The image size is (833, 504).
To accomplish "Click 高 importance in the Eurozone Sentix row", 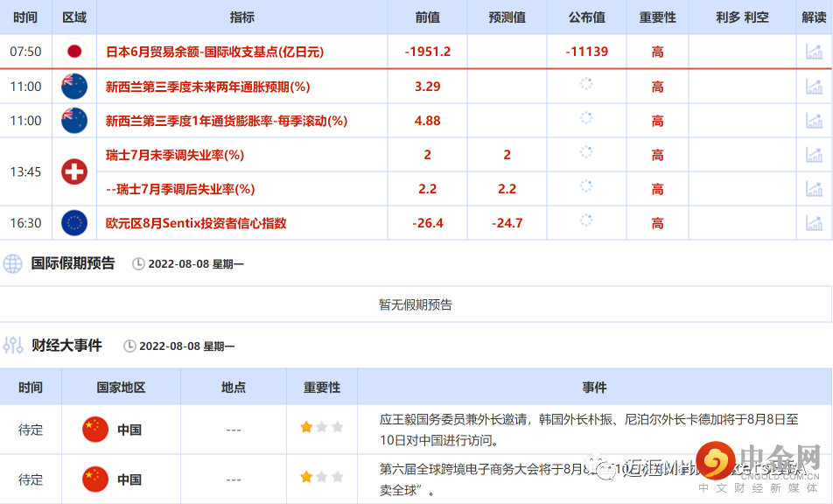I will pos(658,224).
